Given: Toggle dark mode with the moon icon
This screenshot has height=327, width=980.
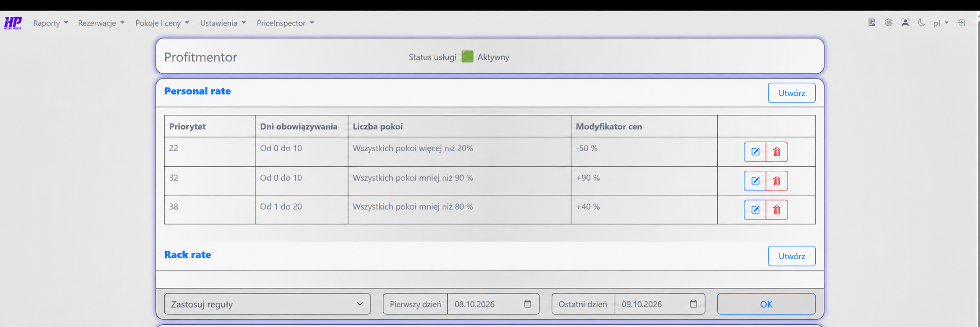Looking at the screenshot, I should pos(921,23).
